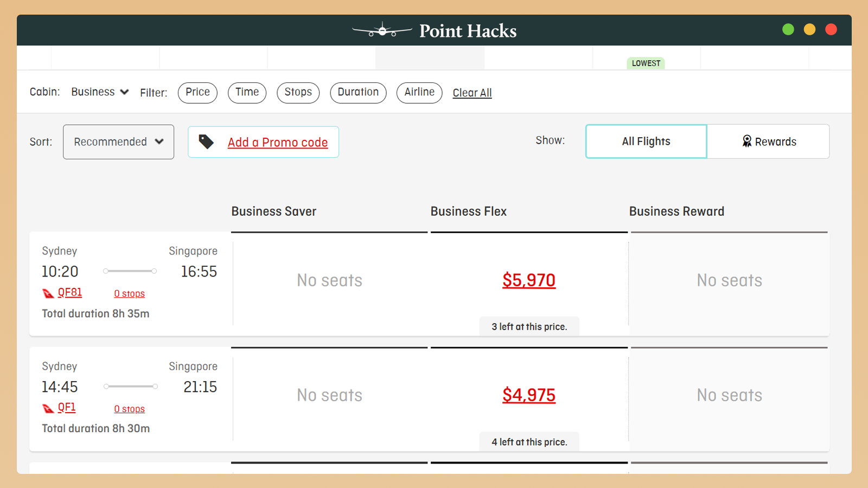Click the yellow window control dot
The height and width of the screenshot is (488, 868).
[x=809, y=30]
